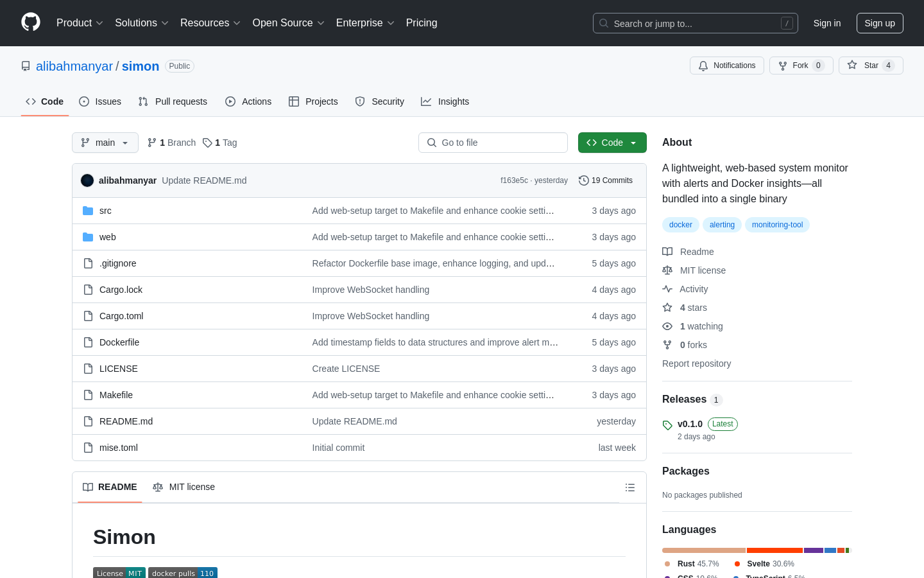Open the 19 Commits history

(x=606, y=180)
